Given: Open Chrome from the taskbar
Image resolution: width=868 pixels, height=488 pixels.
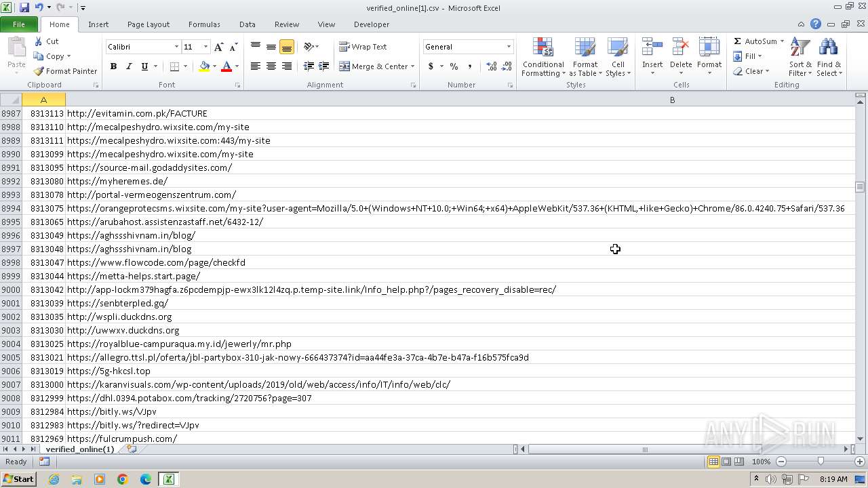Looking at the screenshot, I should pyautogui.click(x=123, y=479).
